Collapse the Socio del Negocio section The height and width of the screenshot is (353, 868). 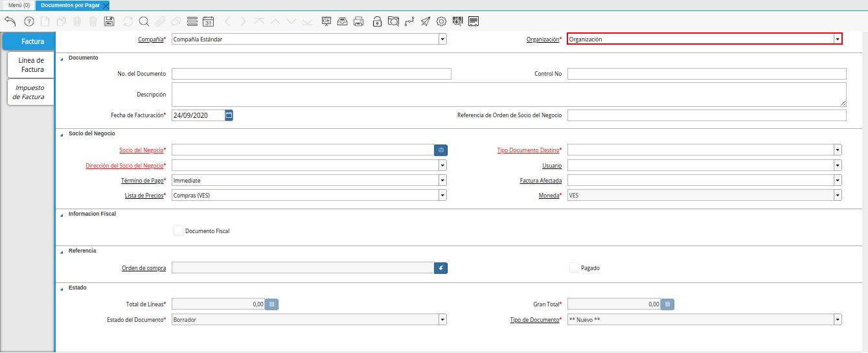(62, 134)
